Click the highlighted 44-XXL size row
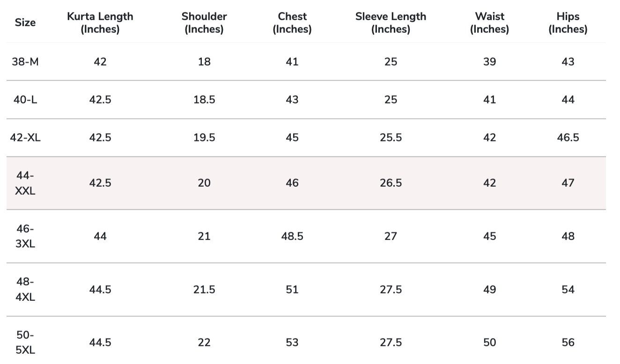The image size is (620, 364). coord(306,183)
